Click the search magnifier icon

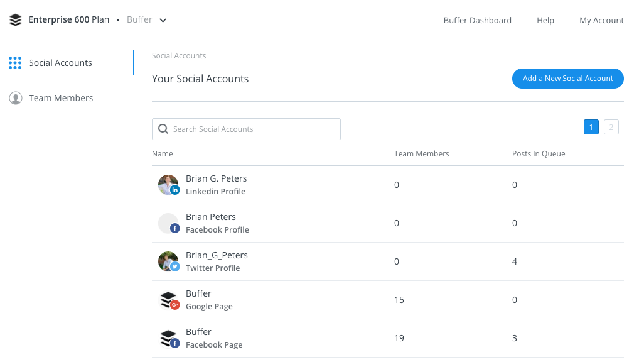163,129
